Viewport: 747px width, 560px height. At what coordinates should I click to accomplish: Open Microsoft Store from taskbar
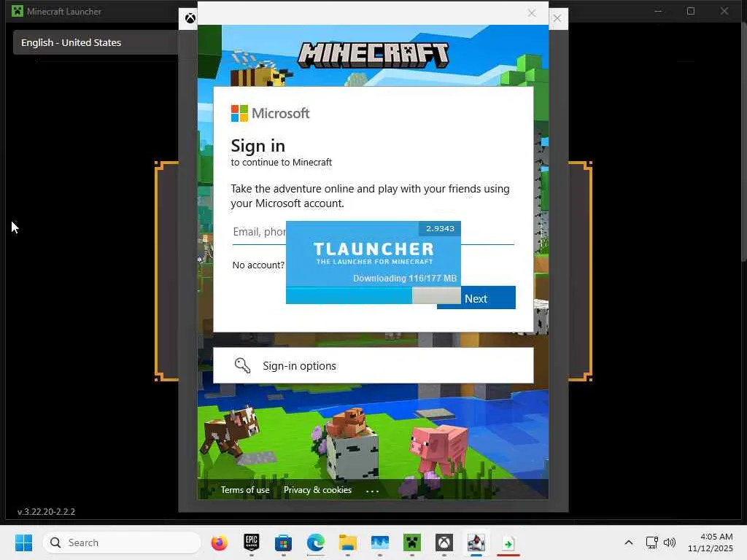[283, 542]
